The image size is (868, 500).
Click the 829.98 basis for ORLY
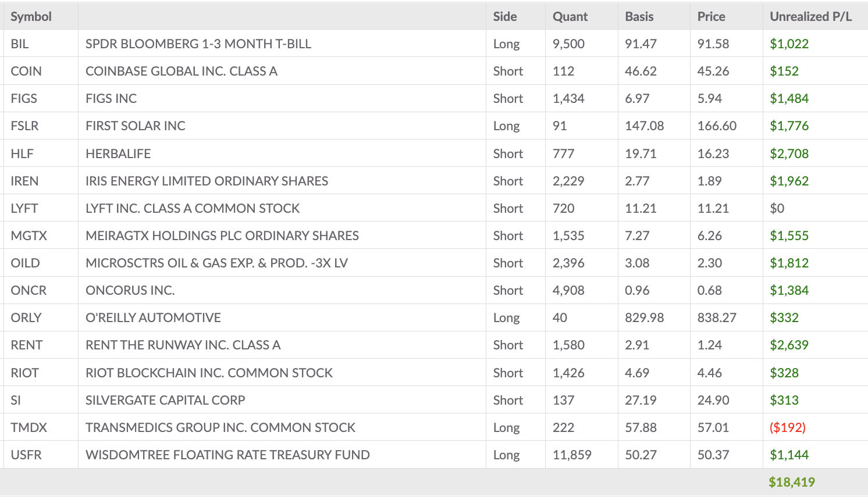(645, 317)
